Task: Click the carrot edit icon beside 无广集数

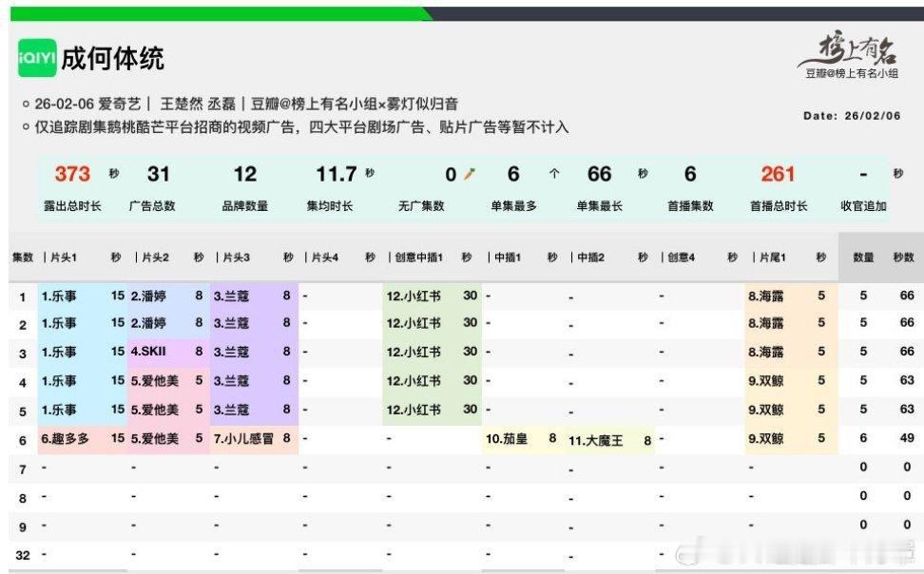Action: [468, 175]
